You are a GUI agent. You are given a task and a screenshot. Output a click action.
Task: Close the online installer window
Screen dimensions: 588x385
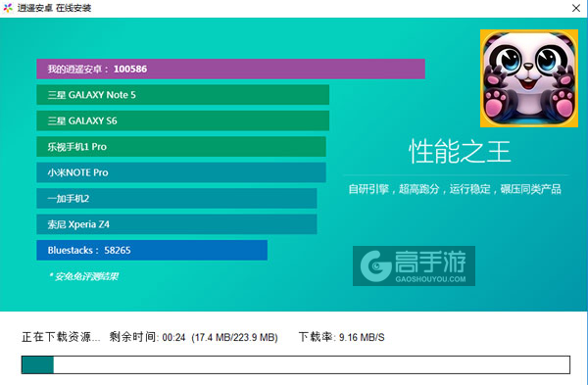576,8
